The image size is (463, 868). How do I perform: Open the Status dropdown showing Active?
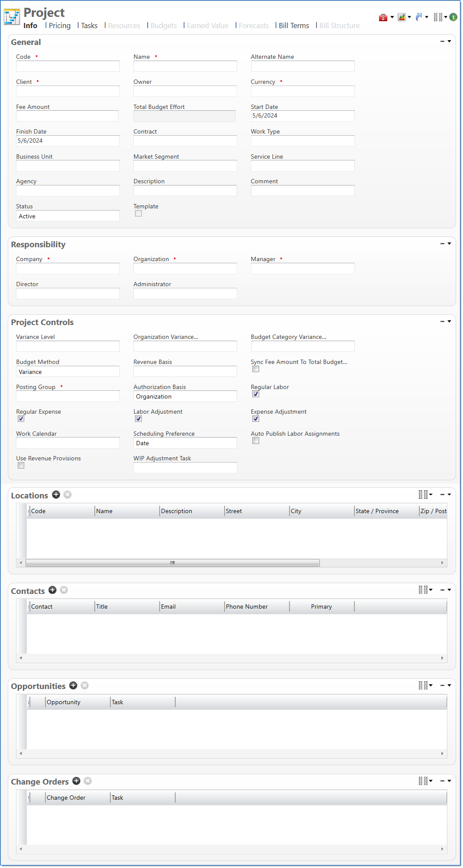click(x=68, y=216)
